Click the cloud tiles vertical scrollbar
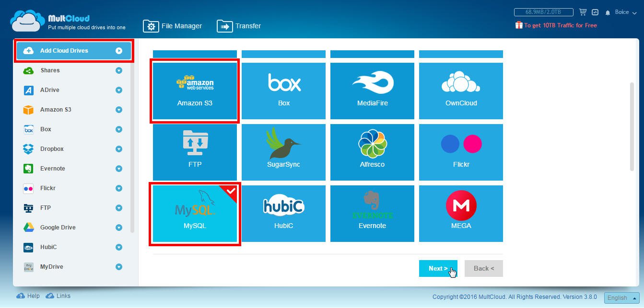Screen dimensions: 644x308 632,126
